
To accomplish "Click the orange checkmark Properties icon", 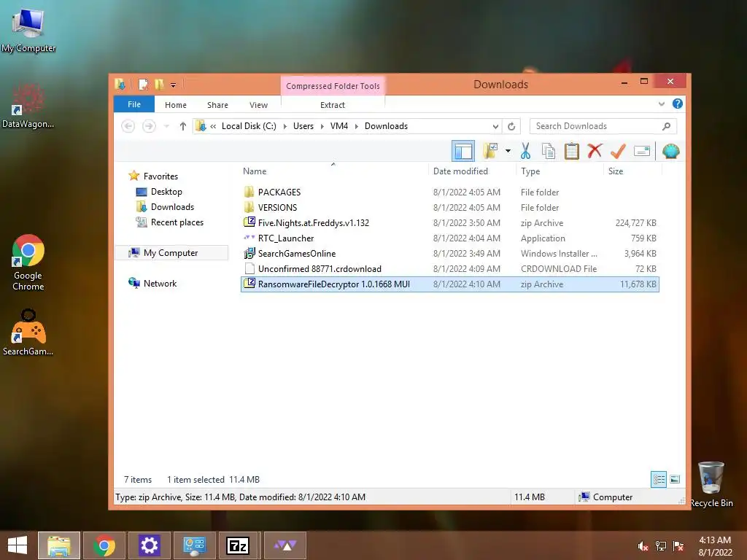I will pos(618,151).
